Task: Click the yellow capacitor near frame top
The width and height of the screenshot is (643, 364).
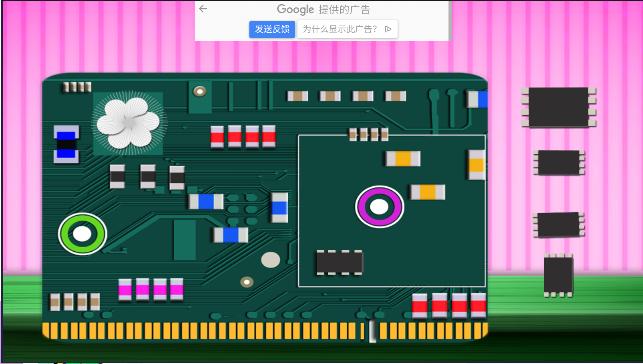Action: pyautogui.click(x=403, y=159)
